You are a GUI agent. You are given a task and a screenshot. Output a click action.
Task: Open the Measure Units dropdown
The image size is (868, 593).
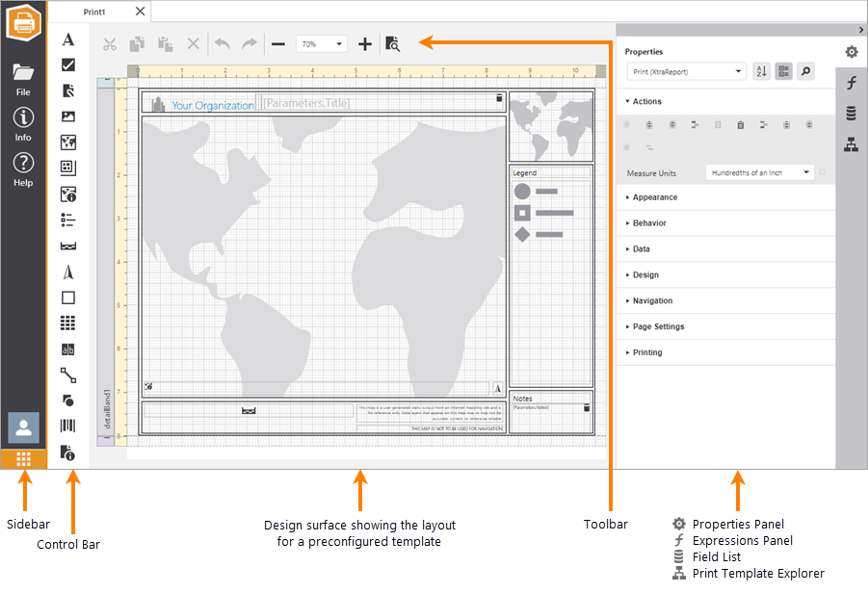[758, 172]
